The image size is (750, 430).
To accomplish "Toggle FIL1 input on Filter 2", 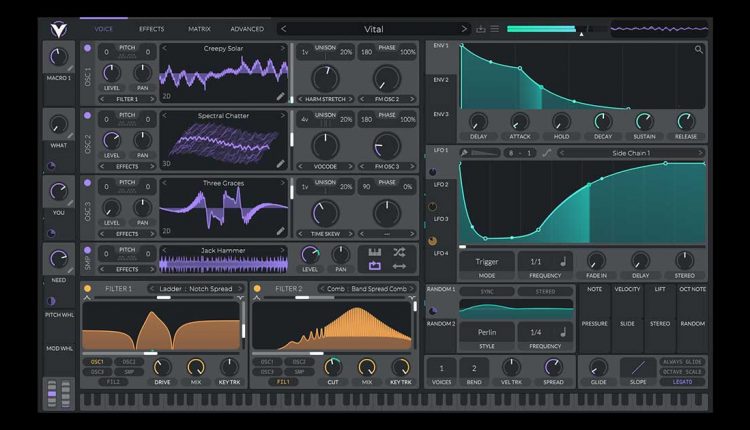I will [283, 382].
